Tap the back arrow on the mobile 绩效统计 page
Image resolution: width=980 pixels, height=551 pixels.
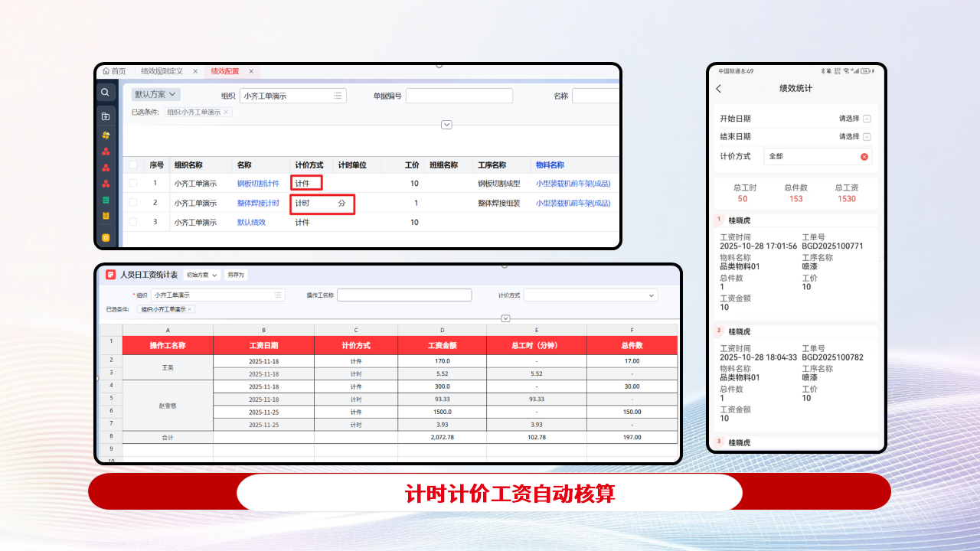pyautogui.click(x=718, y=89)
